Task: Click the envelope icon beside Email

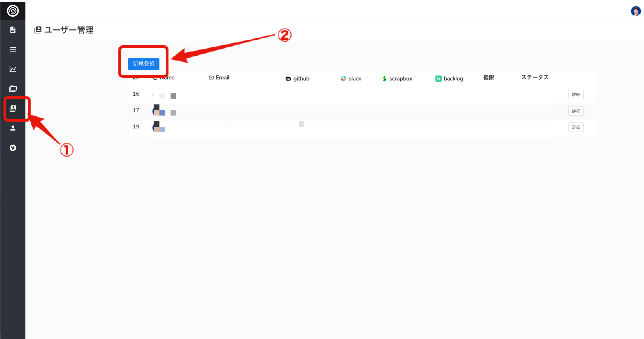Action: (211, 78)
